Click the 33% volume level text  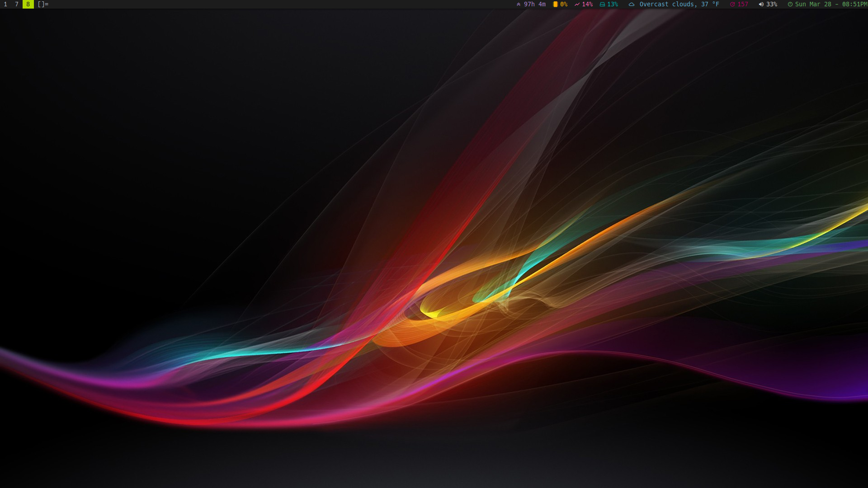point(772,4)
